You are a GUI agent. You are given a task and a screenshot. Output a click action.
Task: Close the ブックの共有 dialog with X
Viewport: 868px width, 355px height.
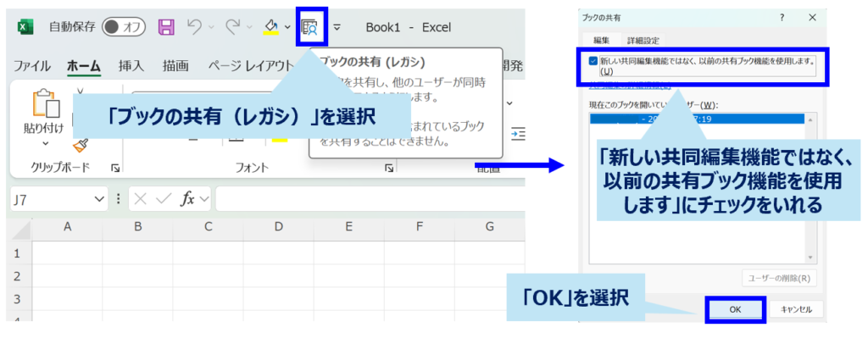click(x=812, y=17)
